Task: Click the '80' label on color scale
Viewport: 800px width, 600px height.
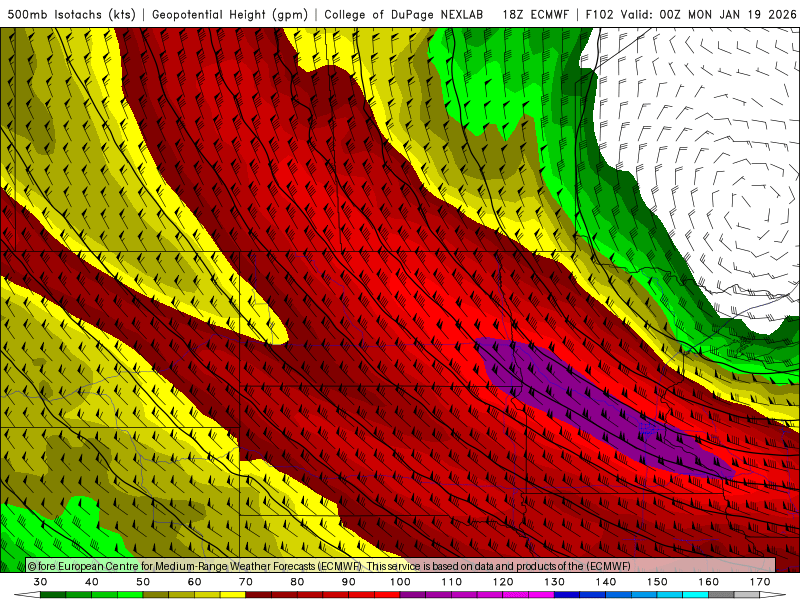Action: 297,582
